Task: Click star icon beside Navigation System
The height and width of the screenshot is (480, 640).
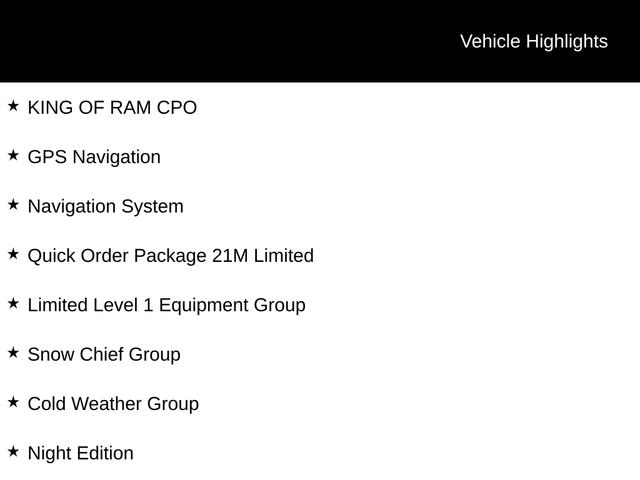Action: click(13, 204)
